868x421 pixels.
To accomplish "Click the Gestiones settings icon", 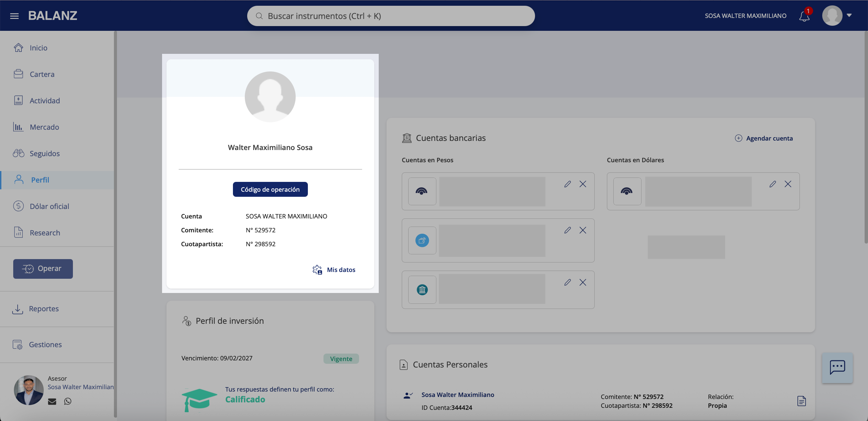I will pos(18,344).
